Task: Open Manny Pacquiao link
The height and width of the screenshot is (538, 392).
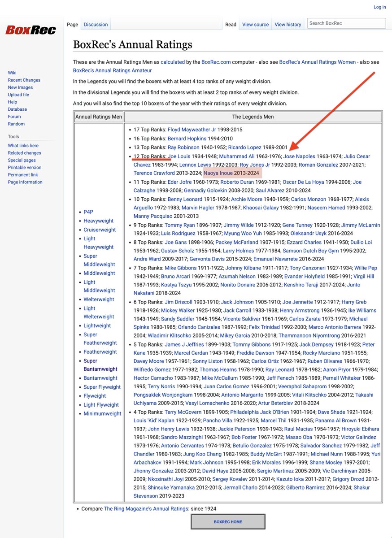Action: point(153,216)
